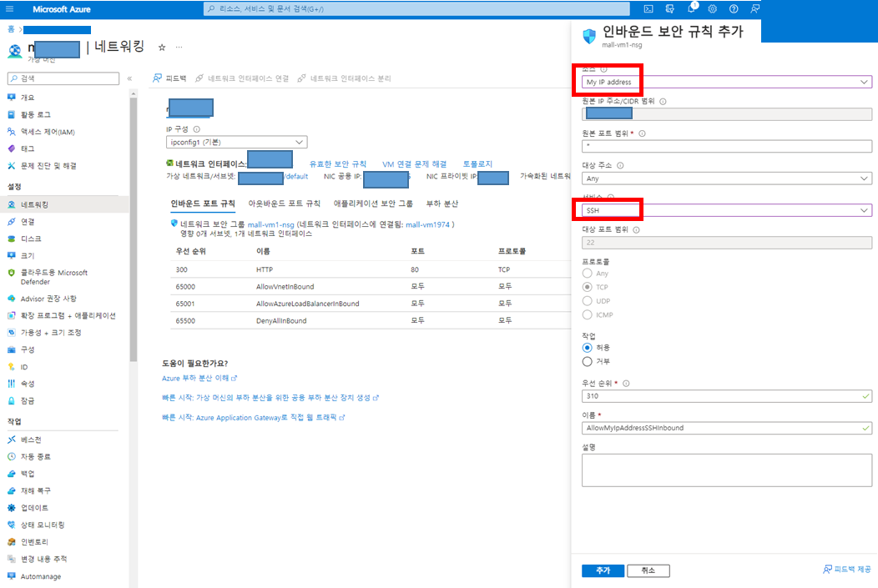Click the left menu vertical scrollbar
Image resolution: width=878 pixels, height=588 pixels.
(x=134, y=229)
